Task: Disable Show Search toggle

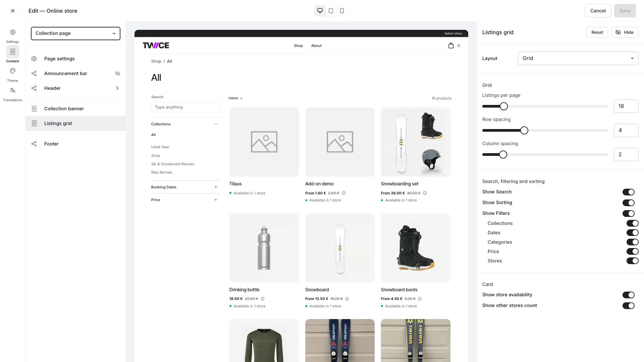Action: pos(629,192)
